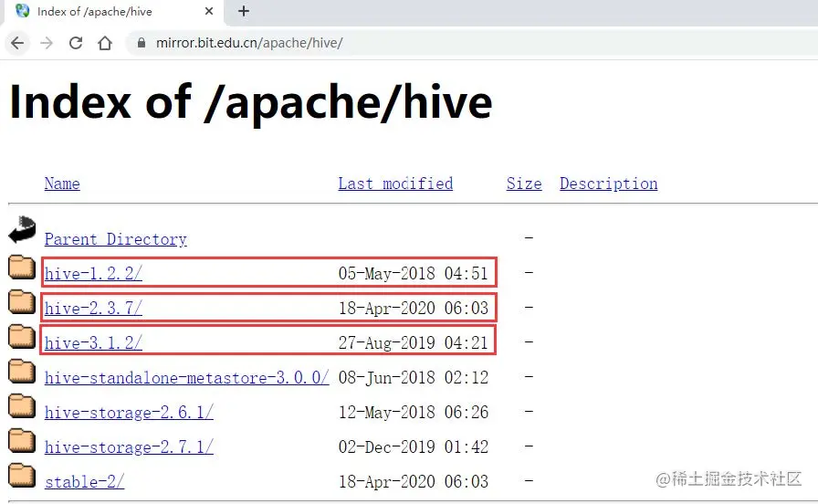Click the folder icon beside stable-2/
Screen dimensions: 818x504
22,476
